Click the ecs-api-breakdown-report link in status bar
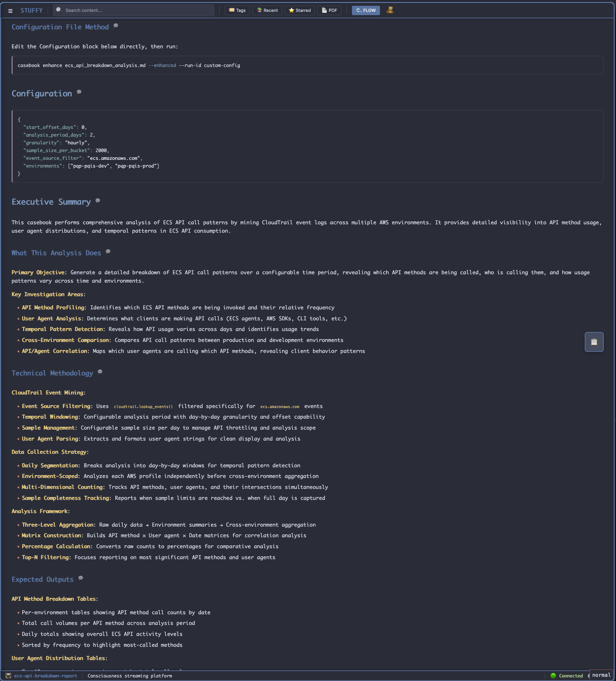Image resolution: width=616 pixels, height=681 pixels. 45,676
